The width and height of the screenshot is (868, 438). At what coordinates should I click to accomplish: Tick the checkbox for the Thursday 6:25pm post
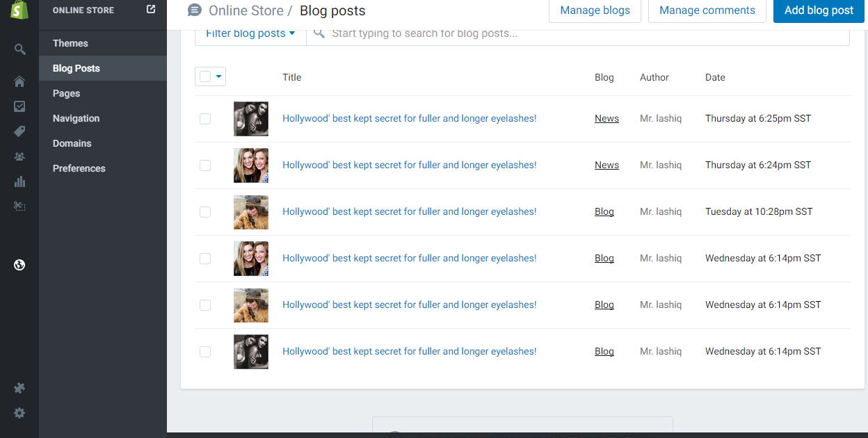(205, 119)
